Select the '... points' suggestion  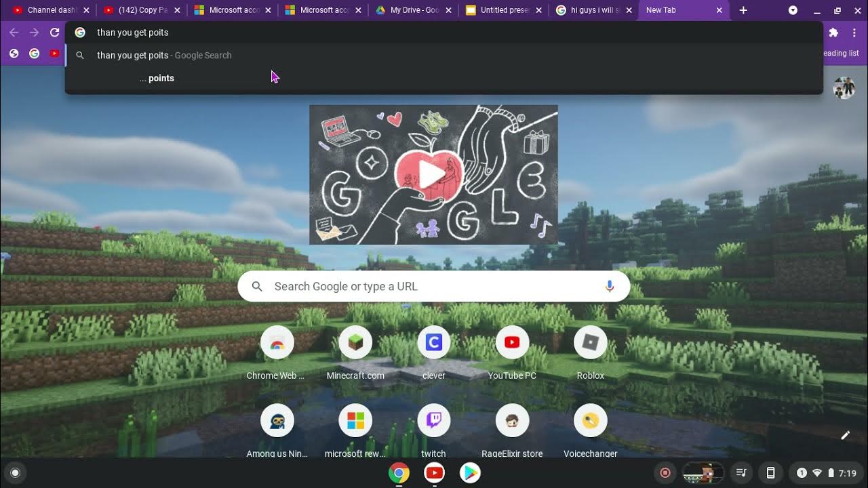[444, 78]
